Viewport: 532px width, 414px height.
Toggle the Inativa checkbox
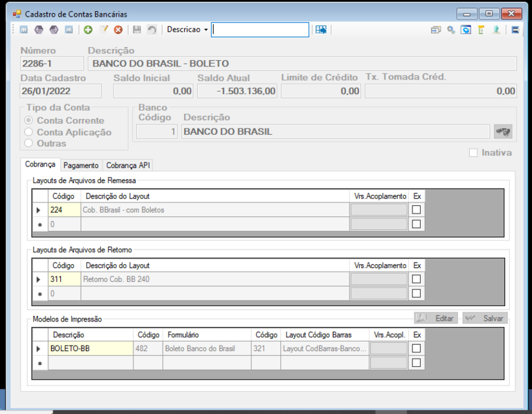pyautogui.click(x=473, y=153)
